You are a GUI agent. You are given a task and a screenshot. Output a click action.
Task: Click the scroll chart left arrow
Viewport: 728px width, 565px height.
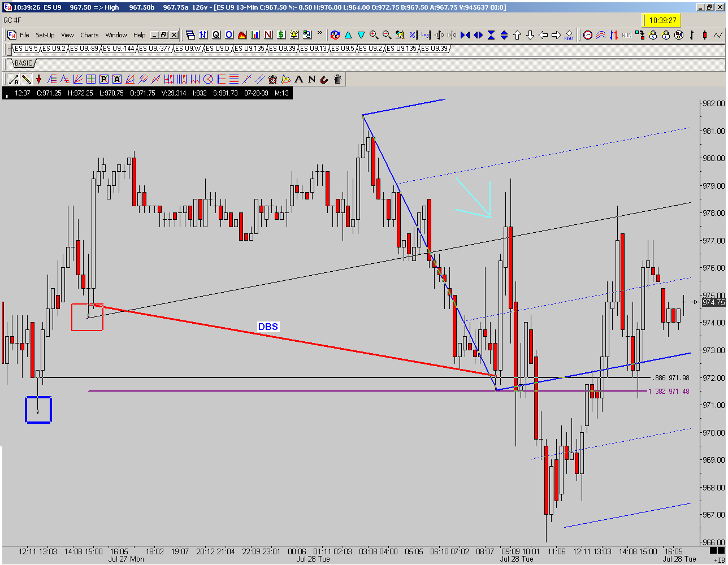pyautogui.click(x=543, y=34)
